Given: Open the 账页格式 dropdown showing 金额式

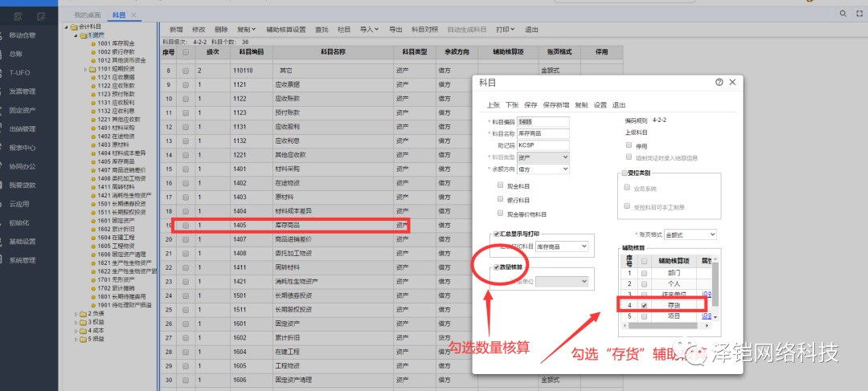Looking at the screenshot, I should click(x=690, y=234).
